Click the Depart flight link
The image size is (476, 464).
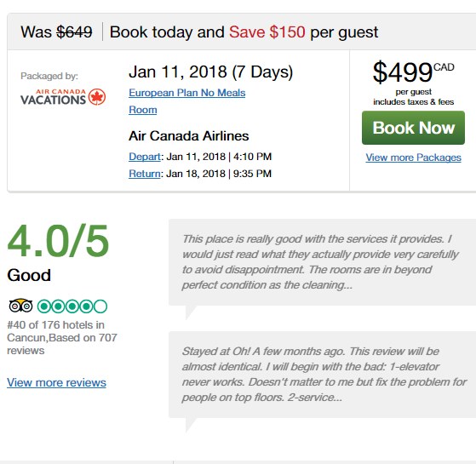click(145, 157)
